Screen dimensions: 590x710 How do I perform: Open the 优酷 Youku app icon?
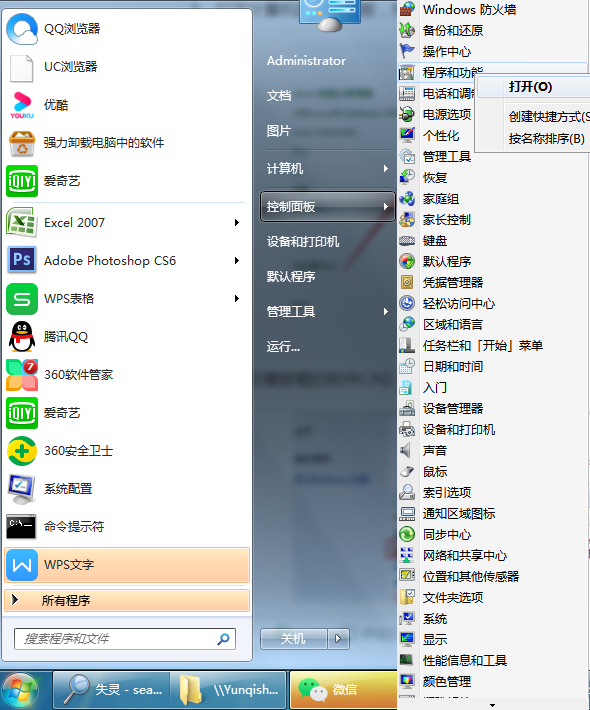pyautogui.click(x=22, y=105)
